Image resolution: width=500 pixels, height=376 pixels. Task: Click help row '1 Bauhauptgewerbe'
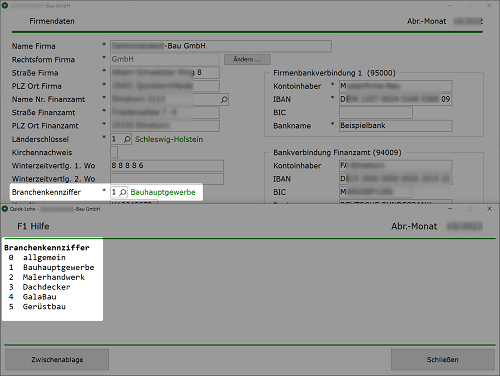coord(51,267)
